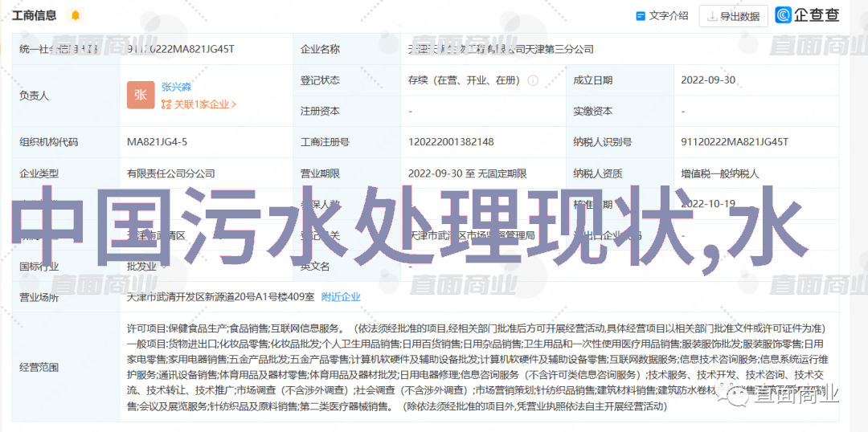This screenshot has height=432, width=868.
Task: Click the orange bell notification icon
Action: (76, 15)
